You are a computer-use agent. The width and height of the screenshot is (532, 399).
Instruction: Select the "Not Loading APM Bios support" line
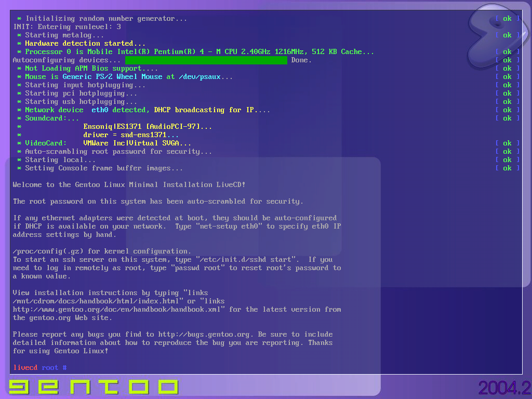pos(87,69)
